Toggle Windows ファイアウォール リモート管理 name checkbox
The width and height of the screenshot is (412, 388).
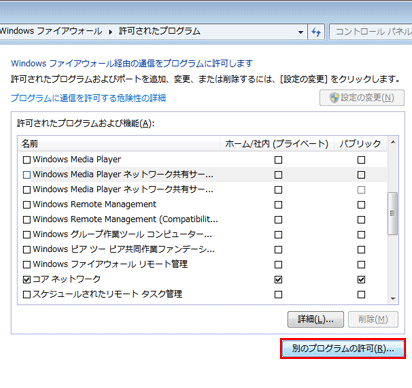click(x=27, y=265)
